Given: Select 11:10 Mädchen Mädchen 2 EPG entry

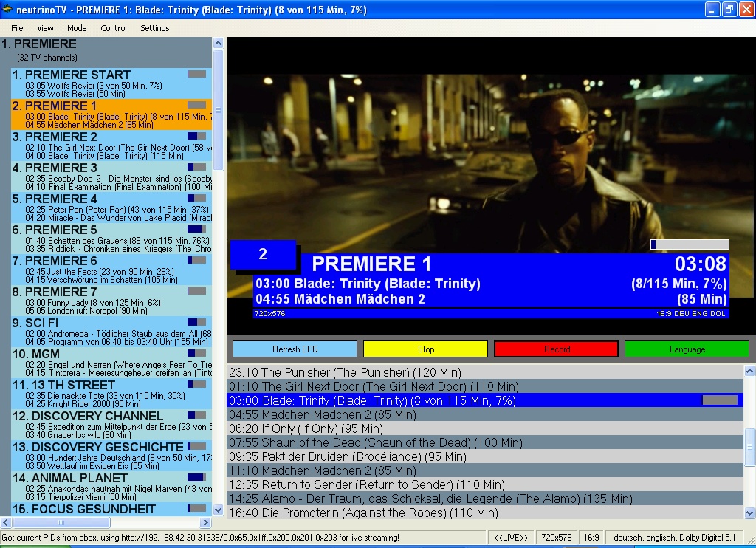Looking at the screenshot, I should [484, 470].
